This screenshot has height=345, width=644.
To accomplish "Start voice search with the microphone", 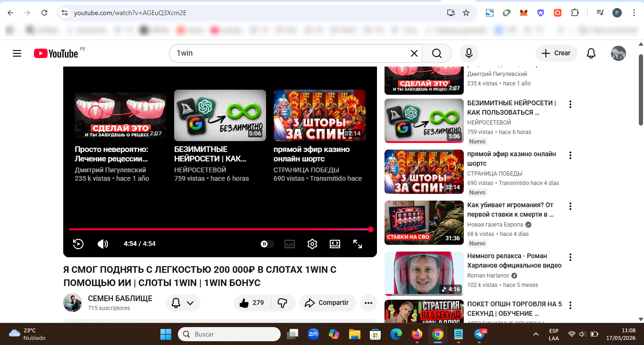I will click(469, 53).
